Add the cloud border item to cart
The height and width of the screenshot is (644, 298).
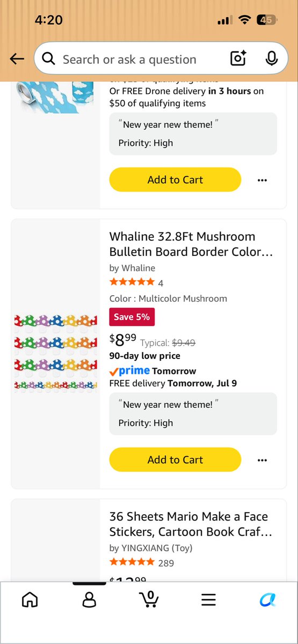pos(175,180)
